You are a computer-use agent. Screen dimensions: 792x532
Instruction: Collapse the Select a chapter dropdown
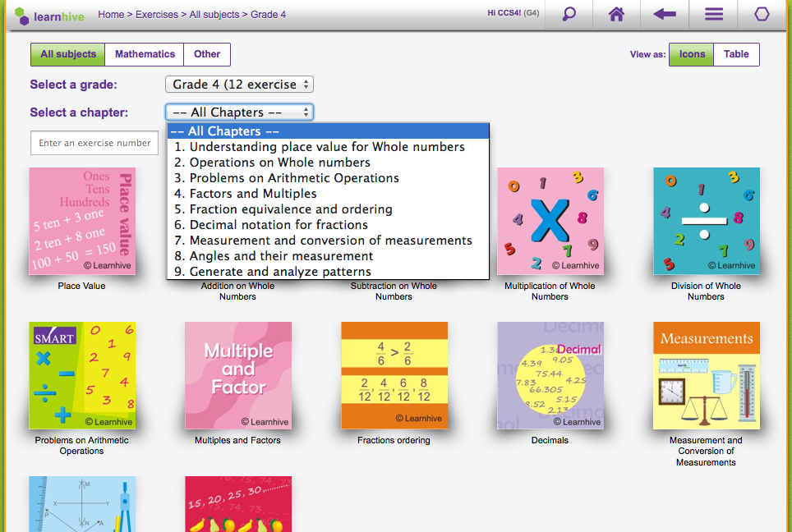tap(239, 112)
